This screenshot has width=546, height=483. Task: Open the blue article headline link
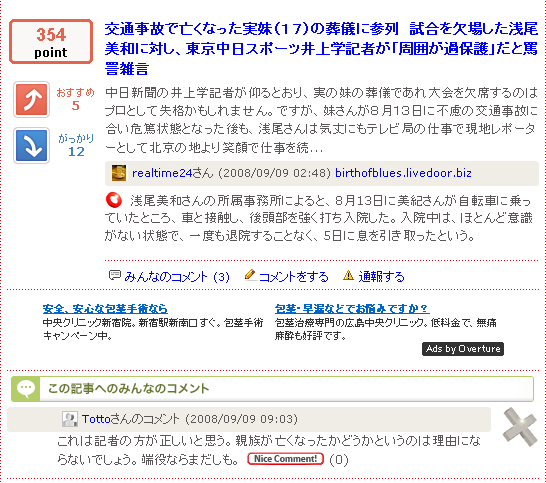pos(321,49)
